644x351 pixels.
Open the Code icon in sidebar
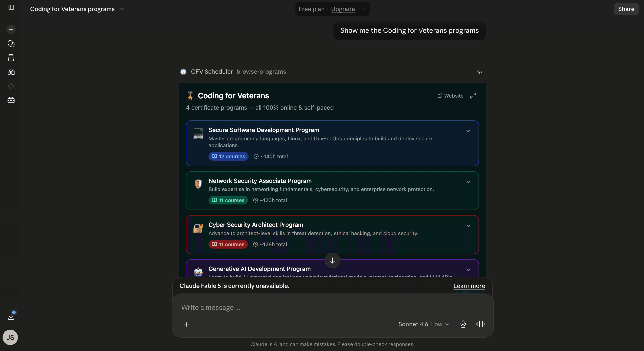coord(11,86)
